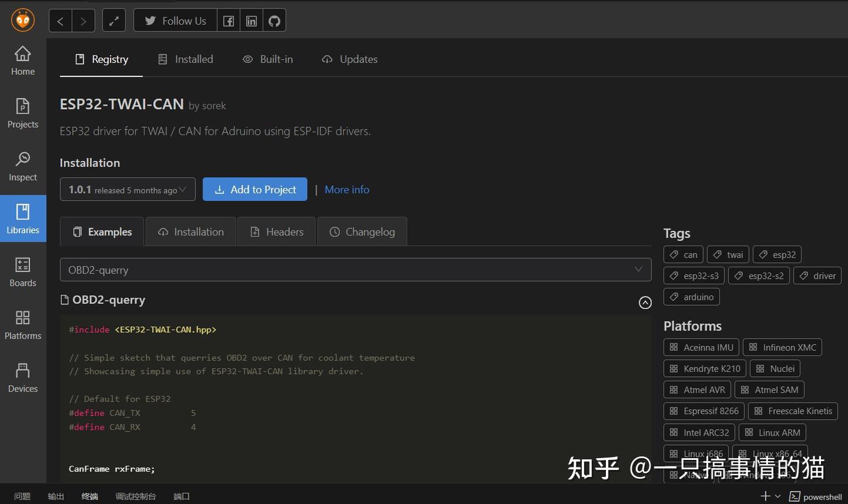The width and height of the screenshot is (848, 504).
Task: Open the Changelog tab
Action: [x=362, y=231]
